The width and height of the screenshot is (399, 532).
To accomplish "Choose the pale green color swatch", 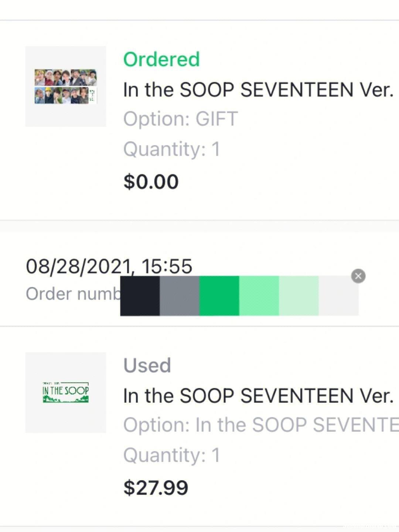I will tap(299, 296).
